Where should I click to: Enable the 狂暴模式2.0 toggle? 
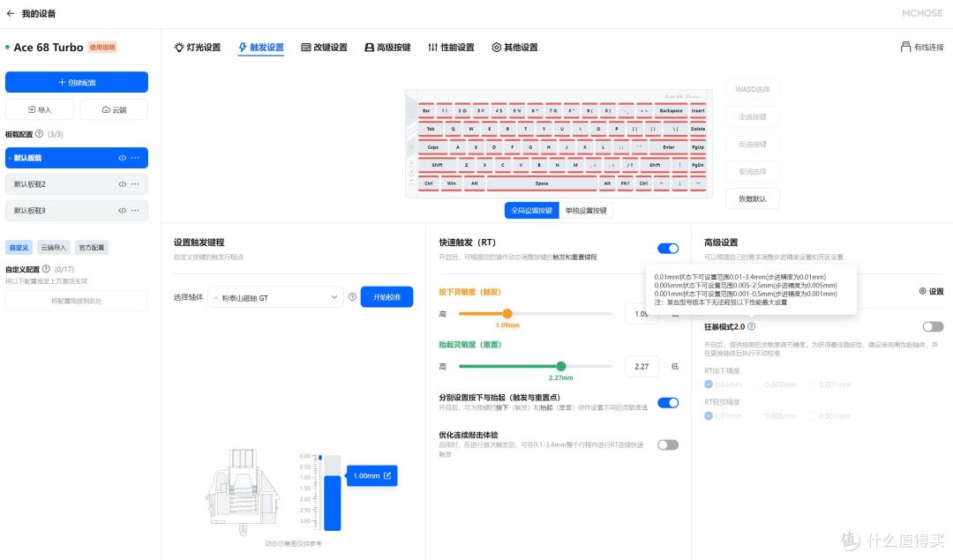933,327
